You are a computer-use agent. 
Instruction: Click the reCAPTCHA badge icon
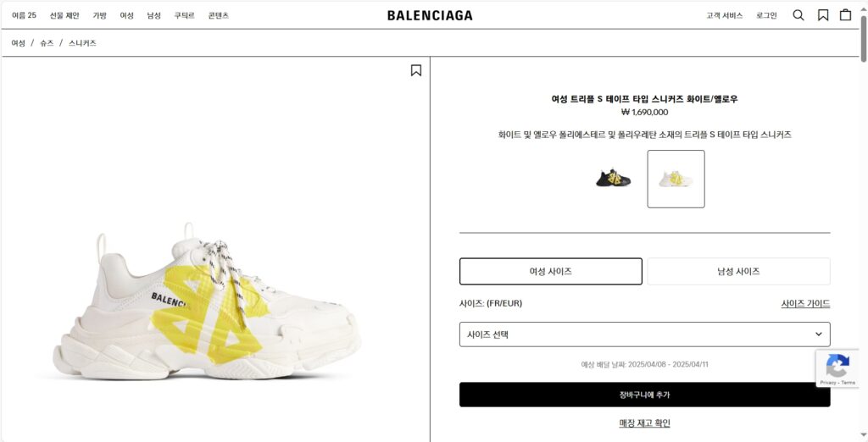[837, 366]
